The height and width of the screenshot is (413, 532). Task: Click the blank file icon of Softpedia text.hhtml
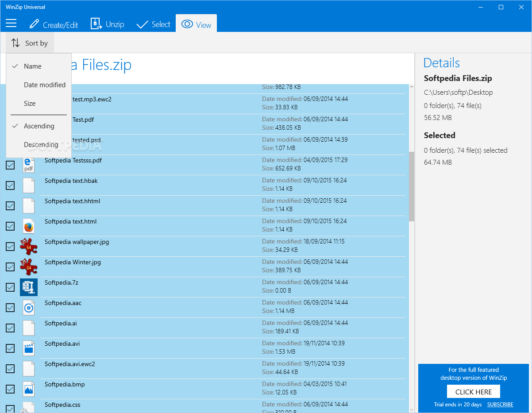pyautogui.click(x=29, y=206)
